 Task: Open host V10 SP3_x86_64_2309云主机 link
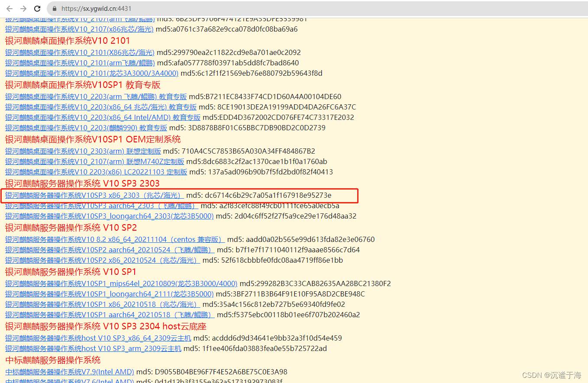[x=98, y=338]
